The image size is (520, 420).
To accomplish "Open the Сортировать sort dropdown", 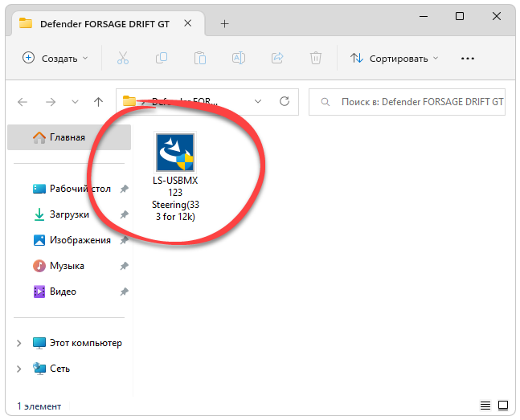I will pyautogui.click(x=395, y=59).
